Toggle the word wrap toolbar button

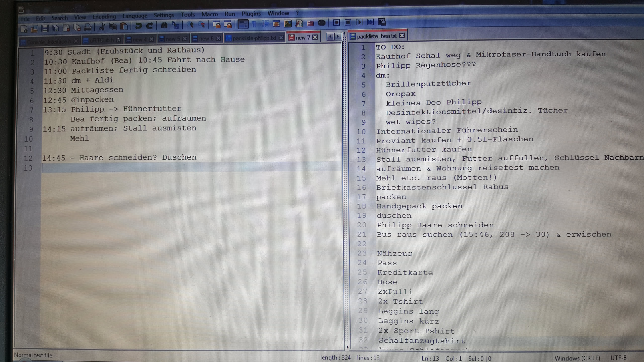243,24
